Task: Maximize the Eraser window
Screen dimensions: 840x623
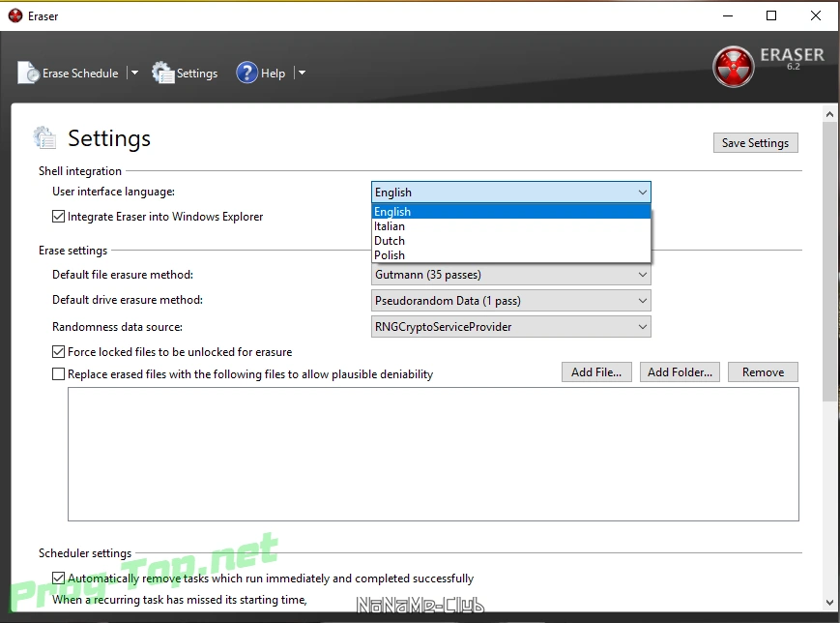Action: tap(771, 15)
